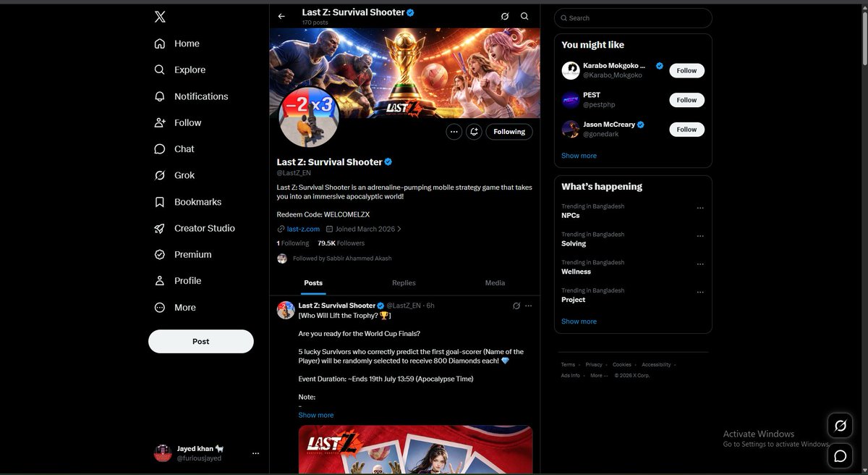Viewport: 868px width, 475px height.
Task: Open the 79.5K Followers list
Action: [341, 243]
